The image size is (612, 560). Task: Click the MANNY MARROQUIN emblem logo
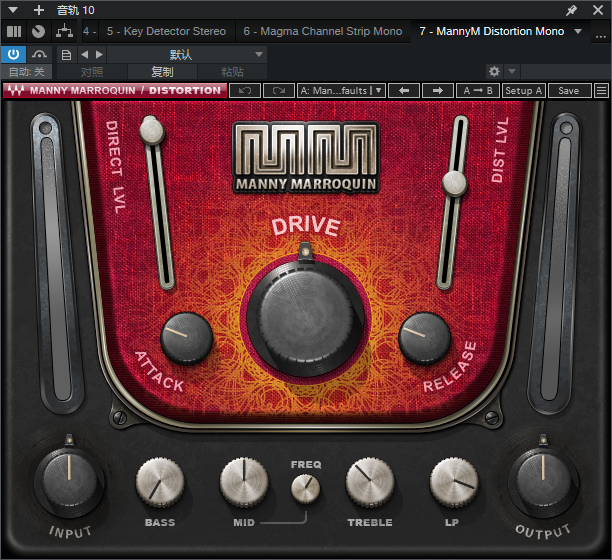[x=306, y=157]
